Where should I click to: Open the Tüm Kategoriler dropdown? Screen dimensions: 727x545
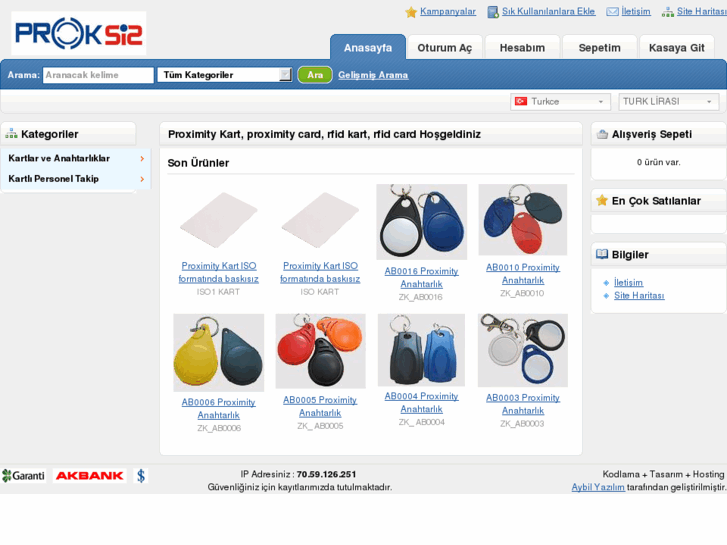click(224, 75)
